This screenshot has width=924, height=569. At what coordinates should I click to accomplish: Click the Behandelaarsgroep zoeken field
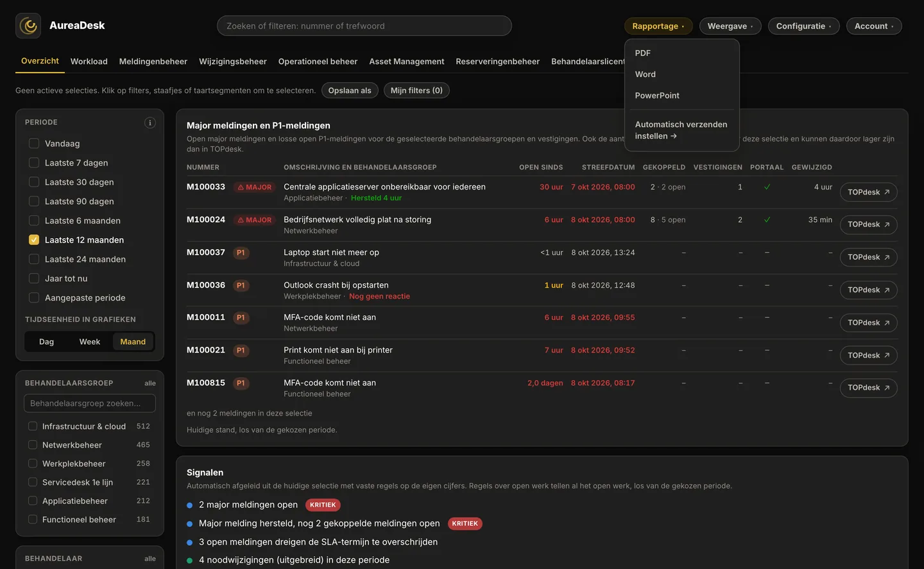click(90, 403)
